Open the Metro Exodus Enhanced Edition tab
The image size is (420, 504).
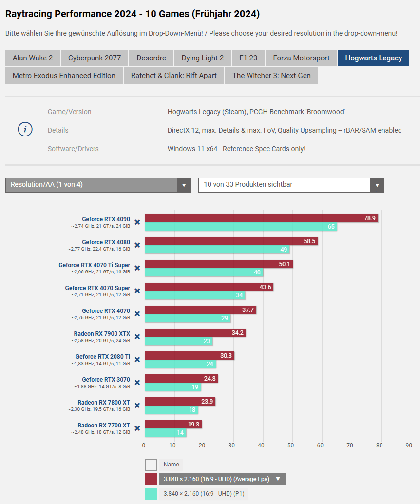64,76
